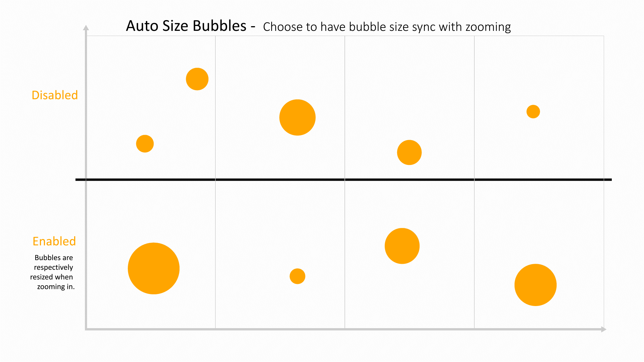The image size is (644, 362).
Task: Click the bubble in third Enabled panel
Action: [x=402, y=246]
